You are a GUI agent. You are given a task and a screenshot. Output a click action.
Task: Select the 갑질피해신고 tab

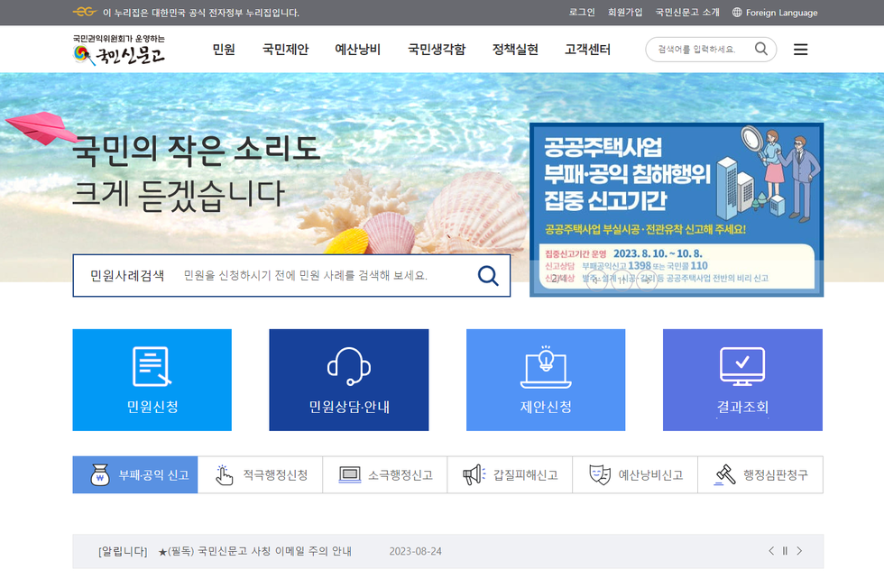[510, 475]
